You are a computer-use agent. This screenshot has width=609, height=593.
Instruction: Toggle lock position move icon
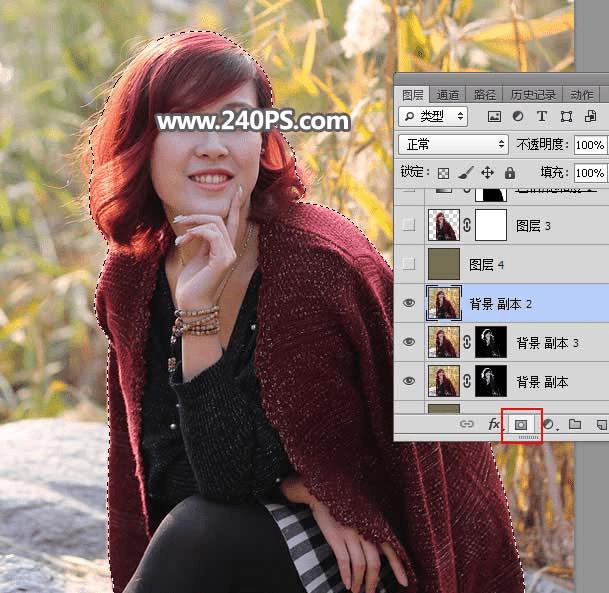[x=487, y=172]
